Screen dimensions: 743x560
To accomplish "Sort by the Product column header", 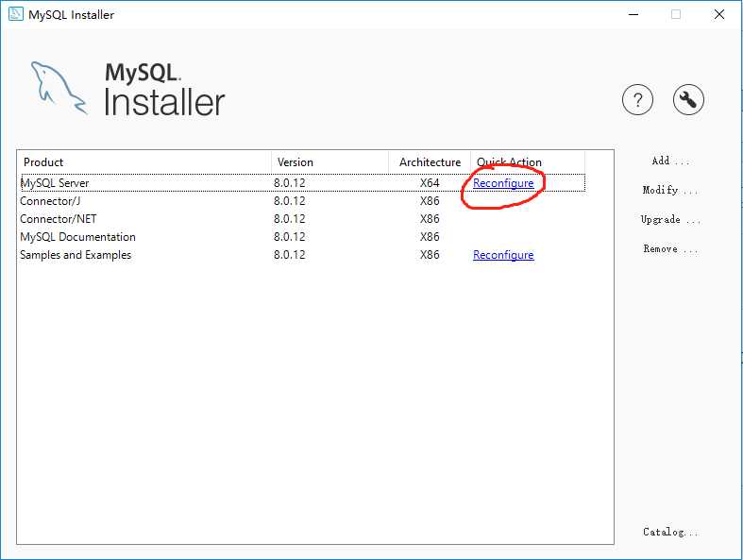I will point(144,162).
